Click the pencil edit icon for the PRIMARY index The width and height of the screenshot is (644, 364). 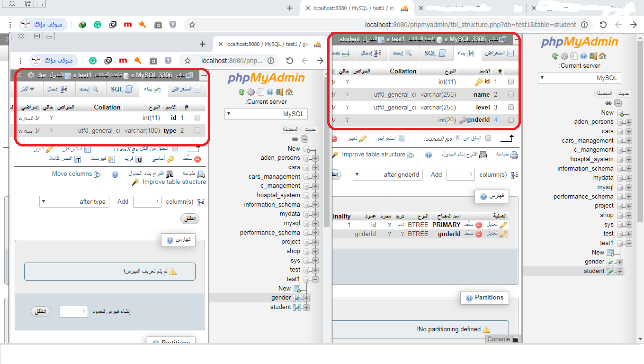pos(503,225)
